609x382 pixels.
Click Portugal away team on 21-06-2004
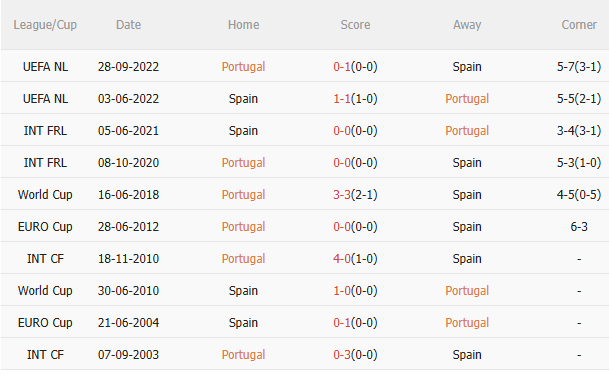[467, 323]
